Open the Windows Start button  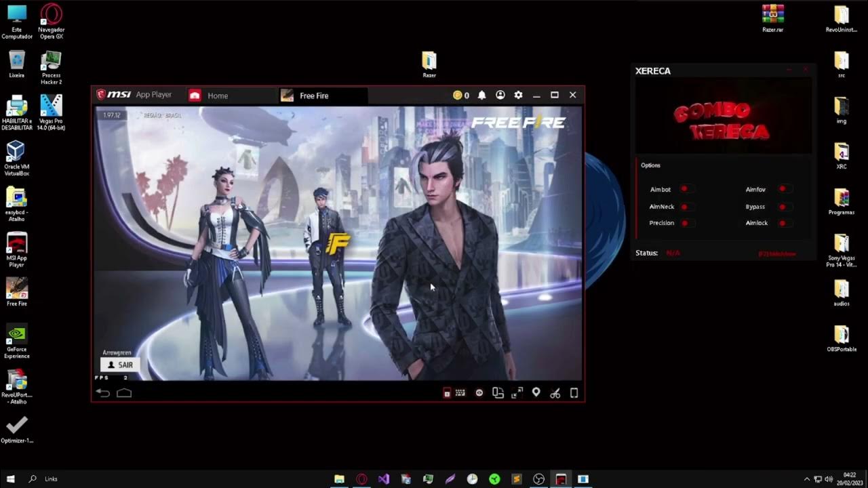10,479
